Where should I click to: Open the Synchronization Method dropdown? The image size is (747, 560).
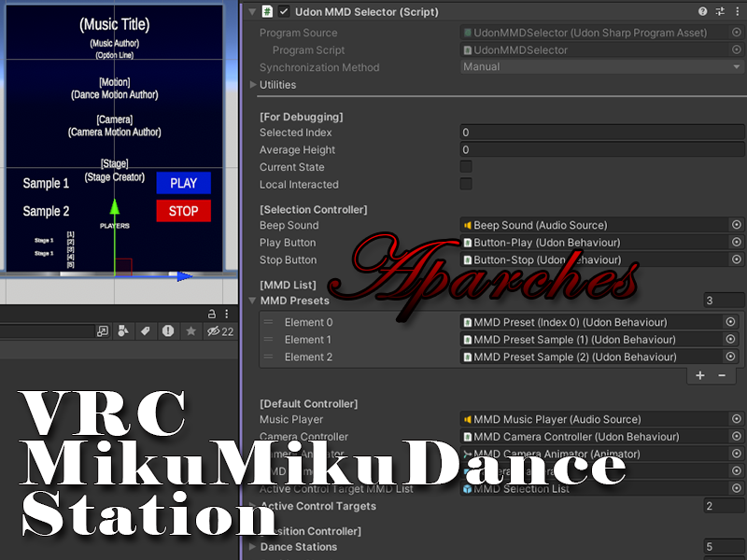click(602, 66)
